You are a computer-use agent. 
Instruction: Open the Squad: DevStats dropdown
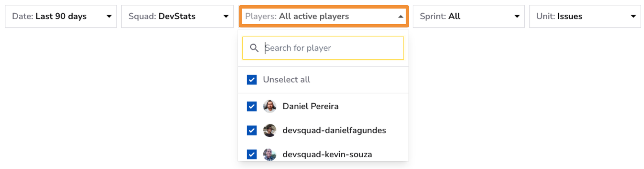[178, 16]
